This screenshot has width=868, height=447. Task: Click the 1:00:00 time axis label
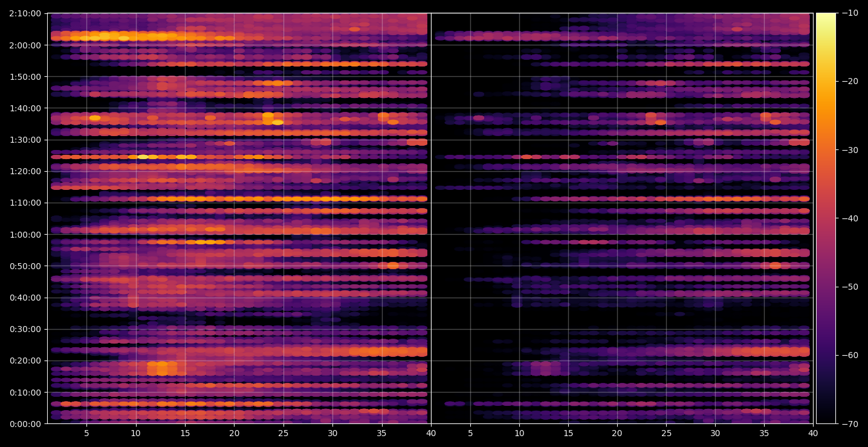[x=25, y=235]
